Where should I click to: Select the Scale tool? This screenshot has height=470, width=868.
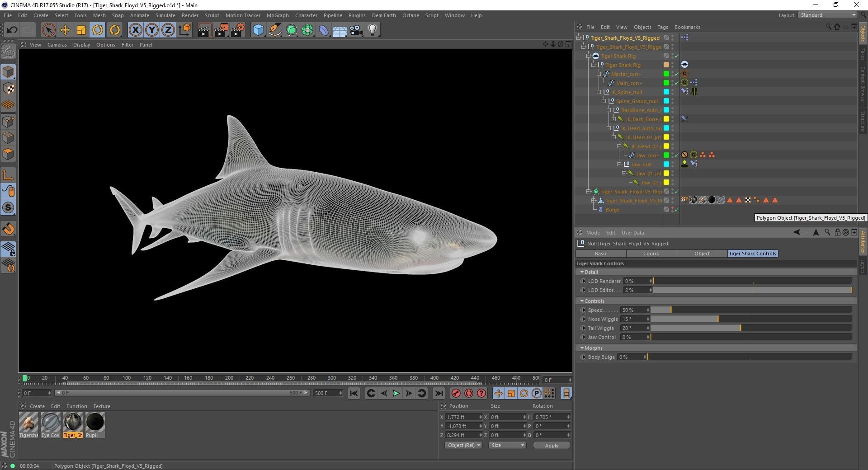click(81, 30)
